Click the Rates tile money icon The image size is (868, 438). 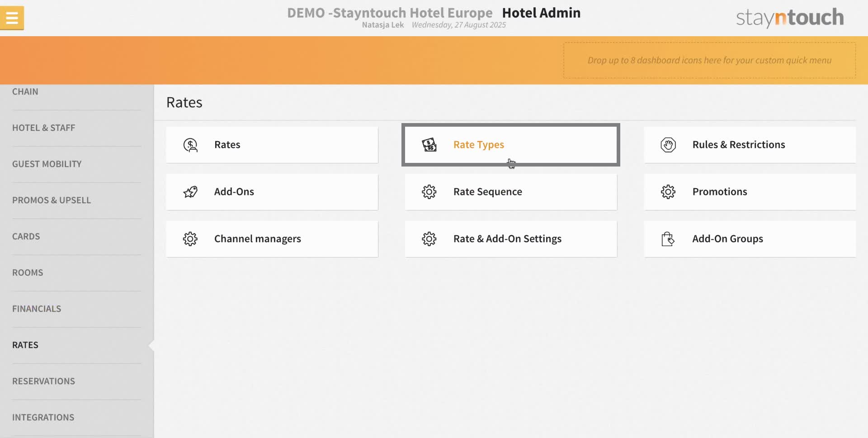tap(190, 145)
